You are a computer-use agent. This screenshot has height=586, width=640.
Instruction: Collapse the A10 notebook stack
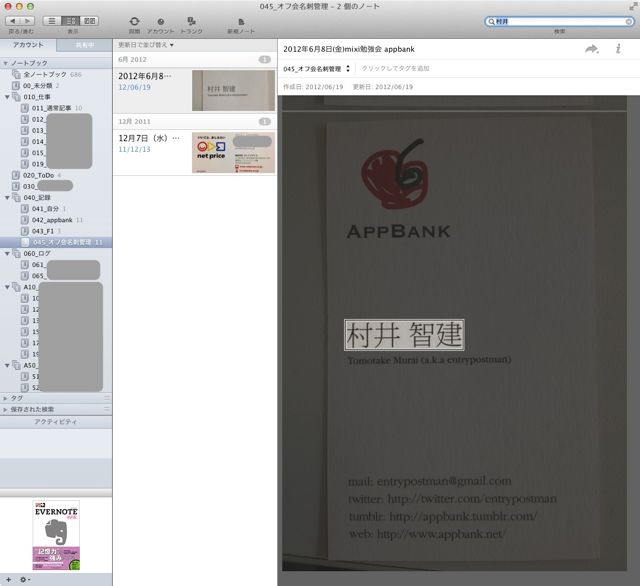tap(7, 287)
